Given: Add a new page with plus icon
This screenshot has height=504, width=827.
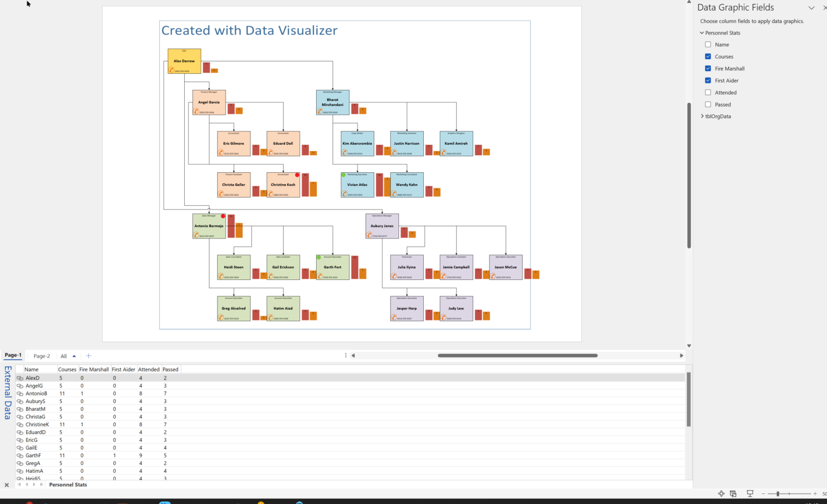Looking at the screenshot, I should pos(89,356).
